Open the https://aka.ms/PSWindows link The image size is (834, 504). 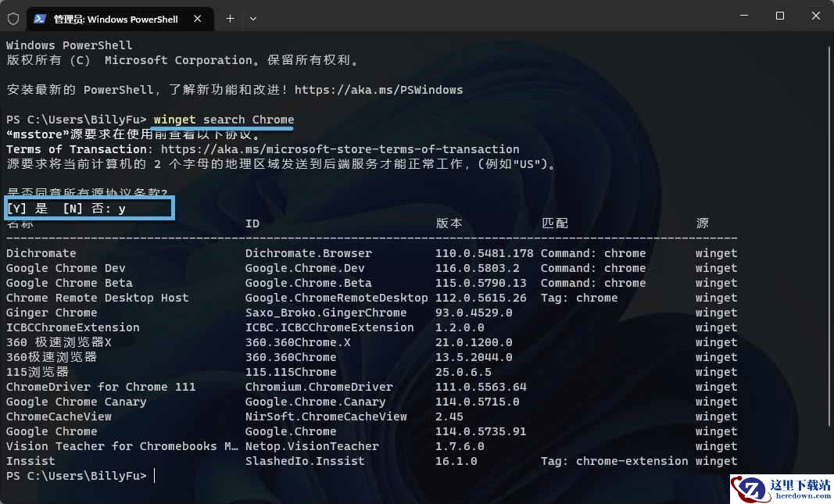[x=379, y=90]
